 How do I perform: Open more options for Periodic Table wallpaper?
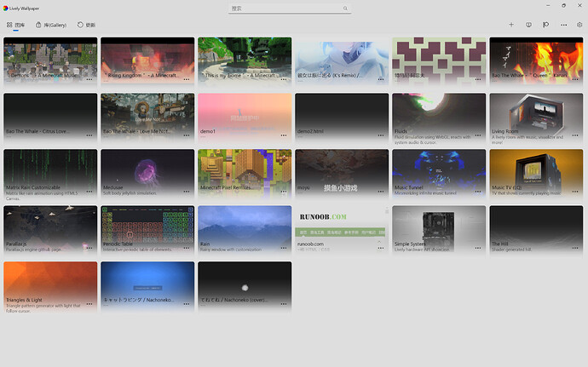(187, 248)
